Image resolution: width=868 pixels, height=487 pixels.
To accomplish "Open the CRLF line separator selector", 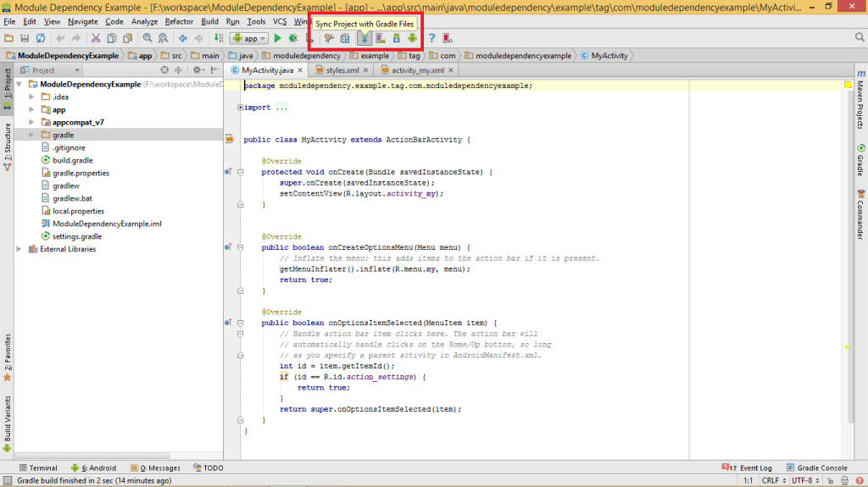I will pos(773,481).
